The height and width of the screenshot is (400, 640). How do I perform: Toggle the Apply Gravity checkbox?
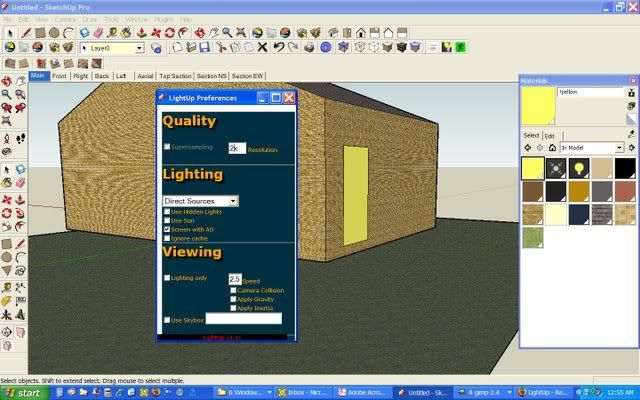[x=233, y=299]
